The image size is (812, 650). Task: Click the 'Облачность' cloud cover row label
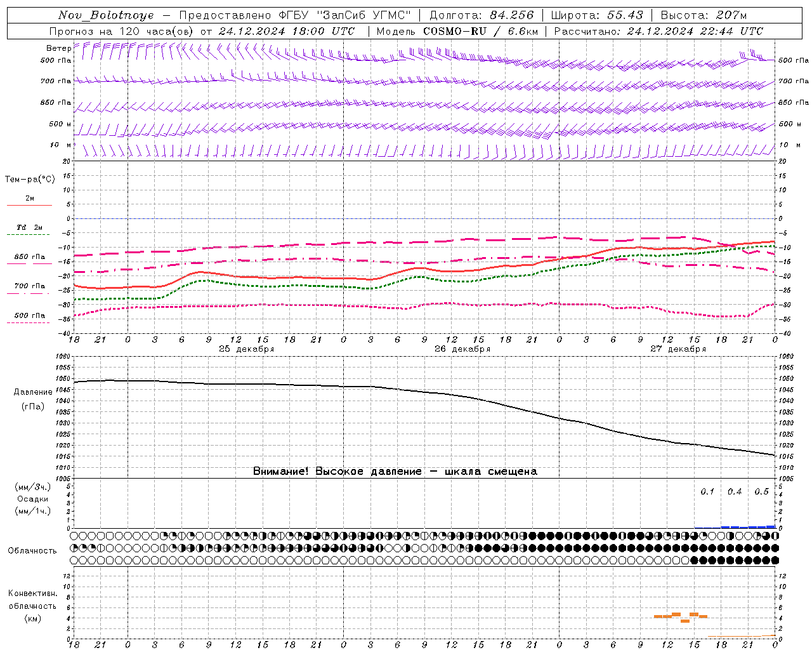[32, 551]
